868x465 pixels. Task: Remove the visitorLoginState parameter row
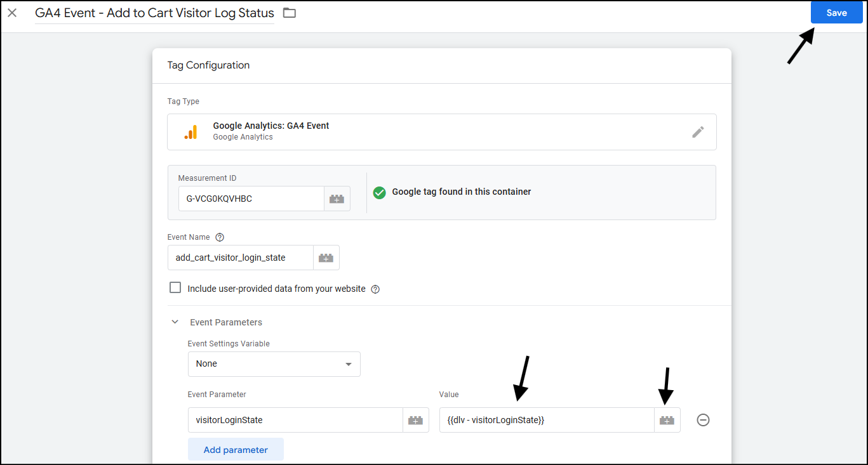pyautogui.click(x=703, y=420)
